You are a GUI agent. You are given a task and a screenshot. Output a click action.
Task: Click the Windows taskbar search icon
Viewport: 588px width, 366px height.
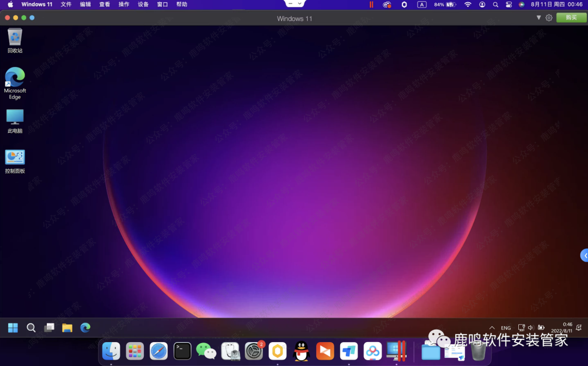tap(31, 327)
